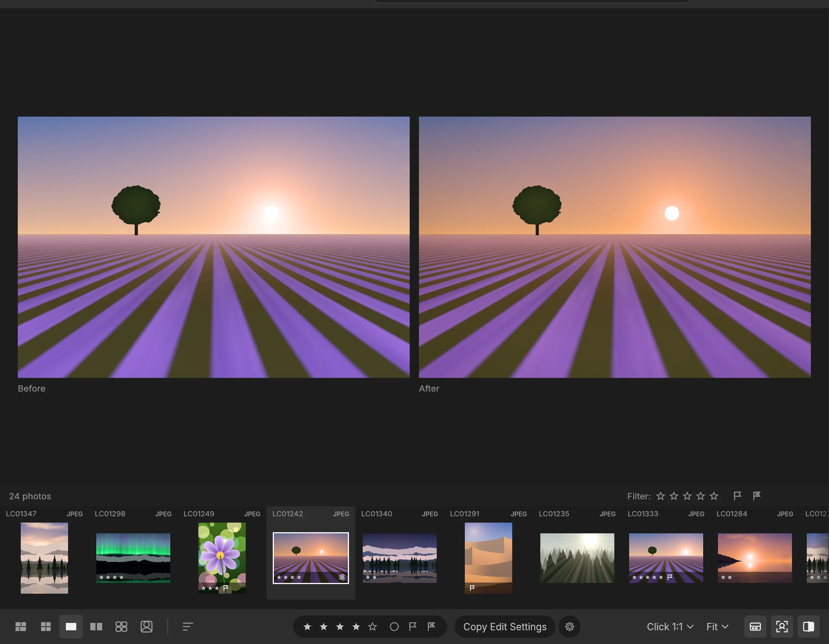Open the sort order icon
Image resolution: width=829 pixels, height=644 pixels.
pyautogui.click(x=188, y=627)
